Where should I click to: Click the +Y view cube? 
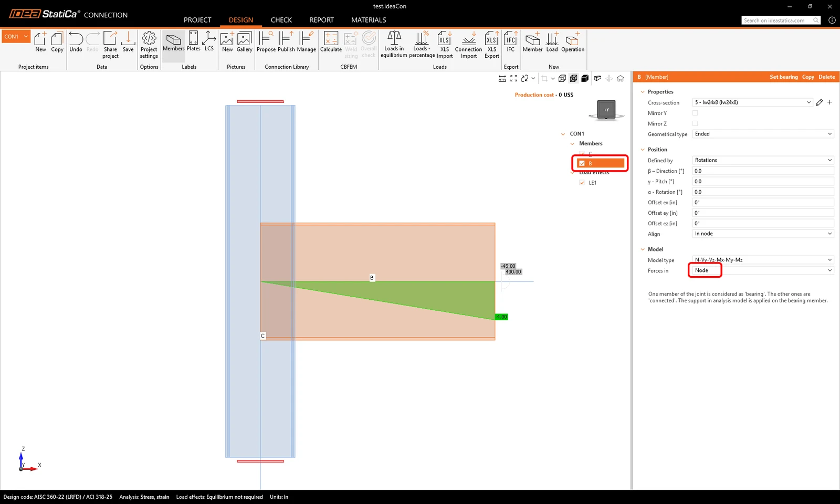click(x=606, y=110)
